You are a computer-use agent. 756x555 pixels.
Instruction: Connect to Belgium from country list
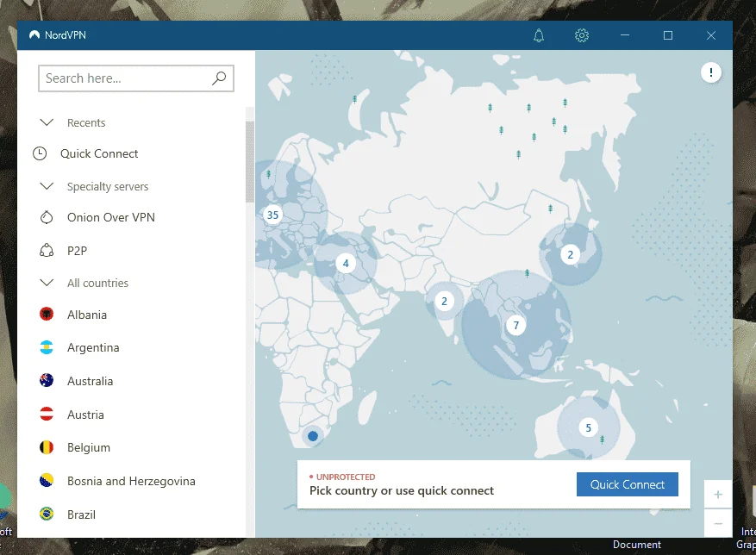pyautogui.click(x=89, y=447)
